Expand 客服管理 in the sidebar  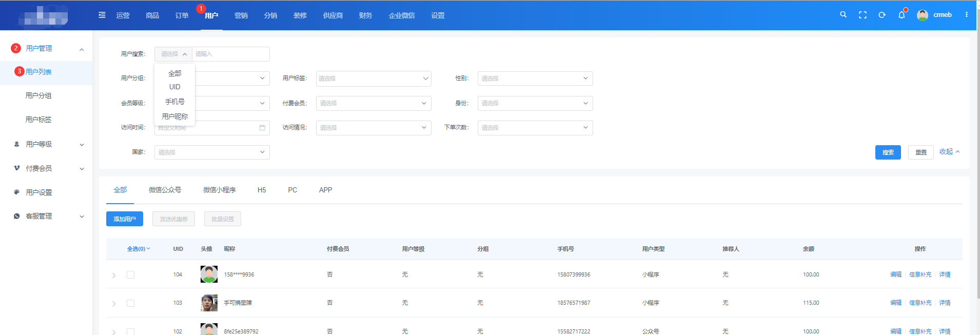pos(46,216)
